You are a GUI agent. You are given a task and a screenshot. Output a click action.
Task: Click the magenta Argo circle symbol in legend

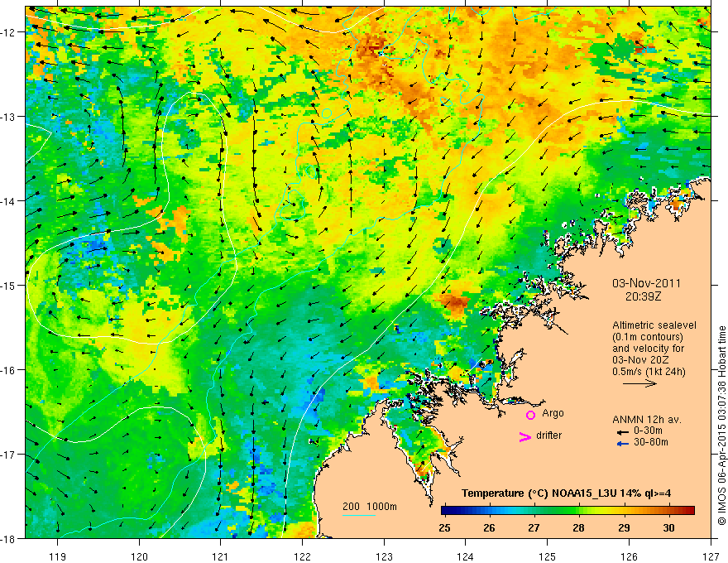[x=530, y=415]
